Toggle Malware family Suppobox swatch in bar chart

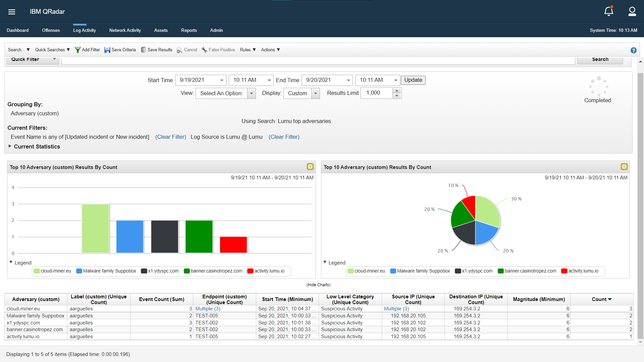(x=79, y=271)
